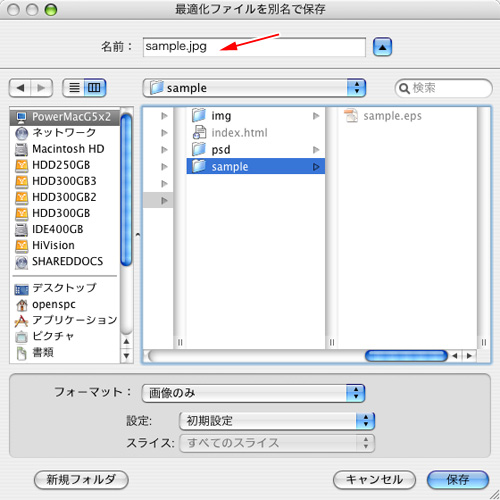
Task: Click the 保存 button
Action: [458, 480]
